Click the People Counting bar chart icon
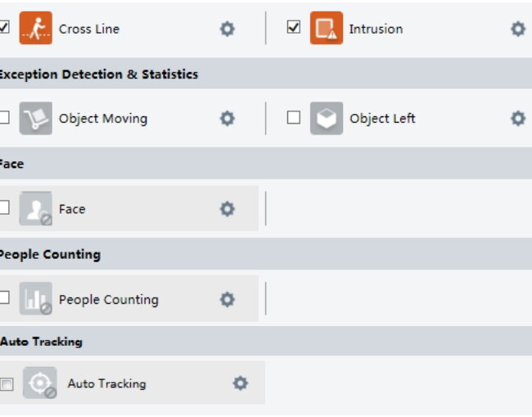The width and height of the screenshot is (532, 417). coord(36,298)
